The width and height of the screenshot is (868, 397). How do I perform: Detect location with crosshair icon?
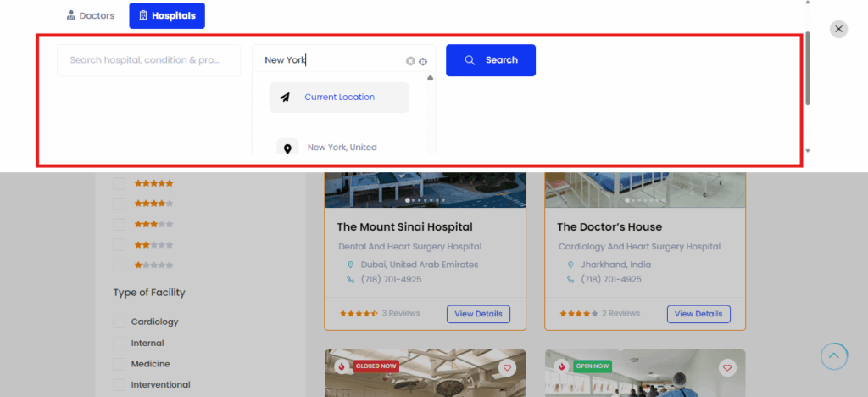[423, 61]
